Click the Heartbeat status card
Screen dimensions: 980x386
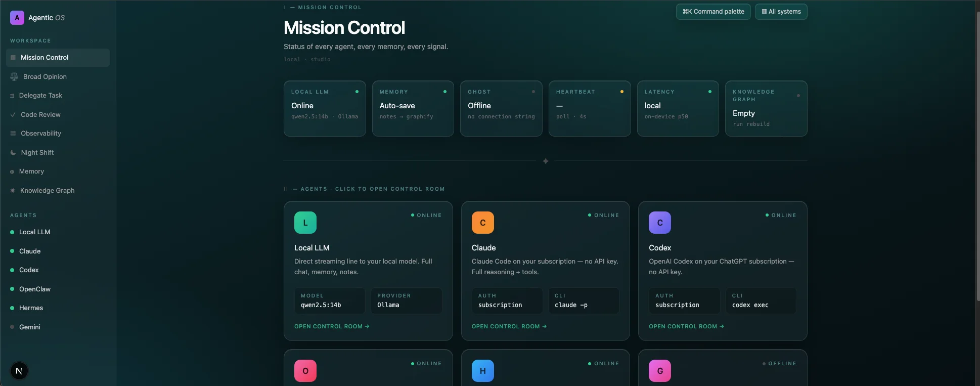pos(590,108)
